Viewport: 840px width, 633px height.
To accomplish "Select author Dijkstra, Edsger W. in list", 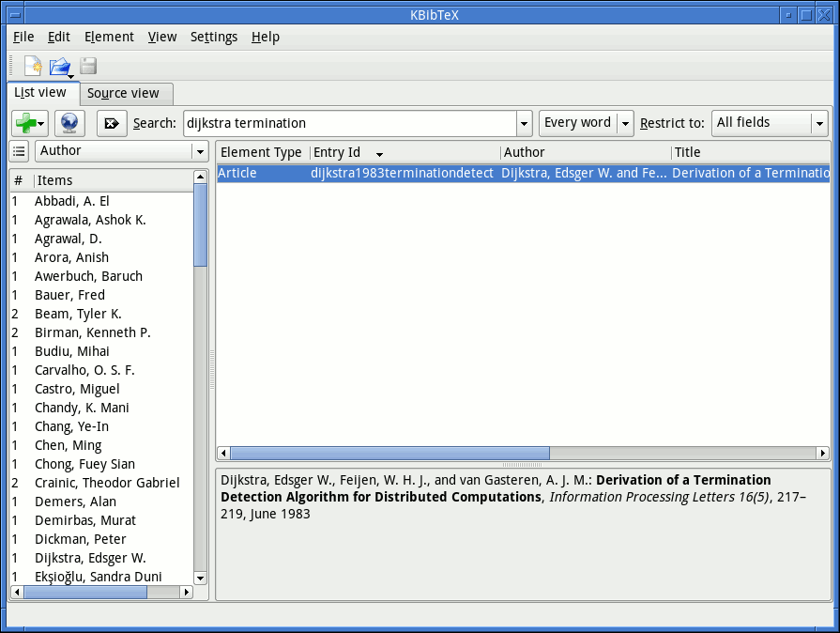I will pyautogui.click(x=101, y=558).
